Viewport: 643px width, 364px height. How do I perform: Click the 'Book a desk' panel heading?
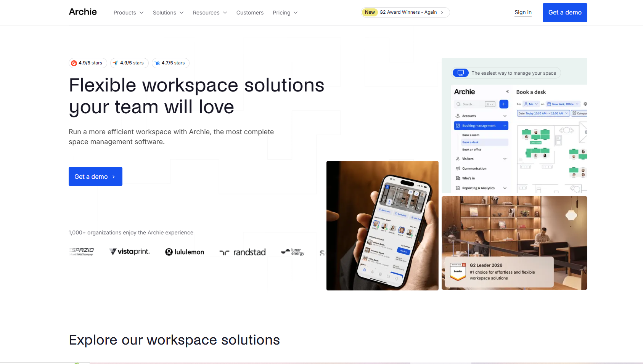pos(531,92)
